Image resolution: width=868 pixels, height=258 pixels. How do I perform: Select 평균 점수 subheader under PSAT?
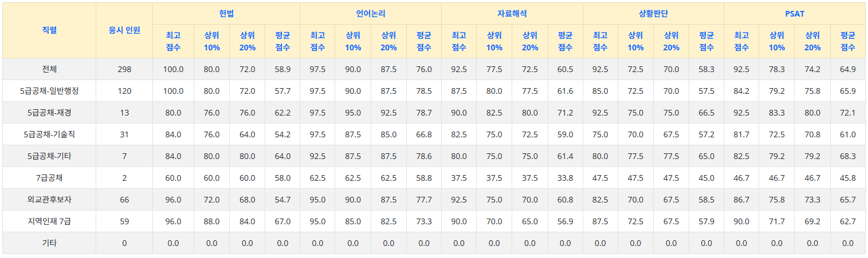click(848, 41)
